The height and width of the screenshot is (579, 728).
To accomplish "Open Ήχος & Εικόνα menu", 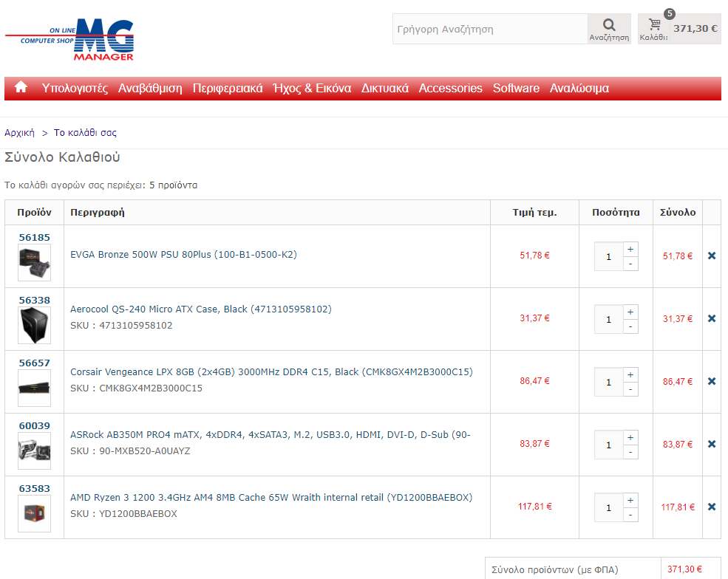I will pos(312,88).
